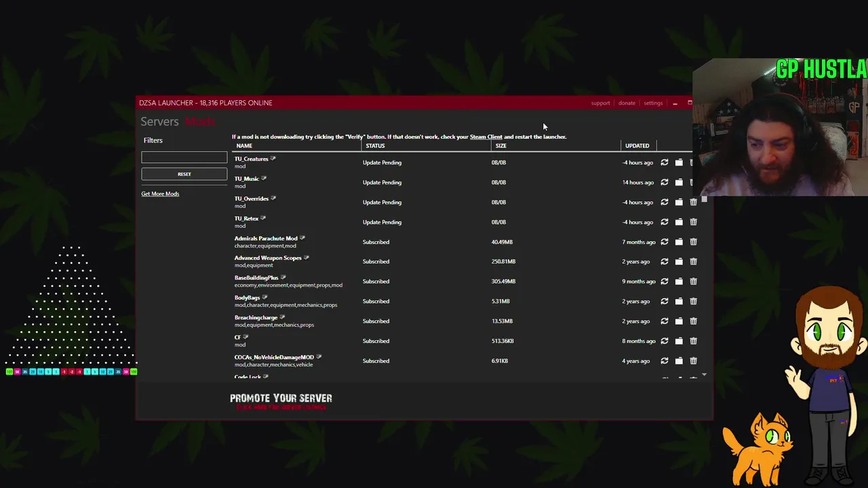Open folder for Admirals Parachute Mod

[679, 242]
